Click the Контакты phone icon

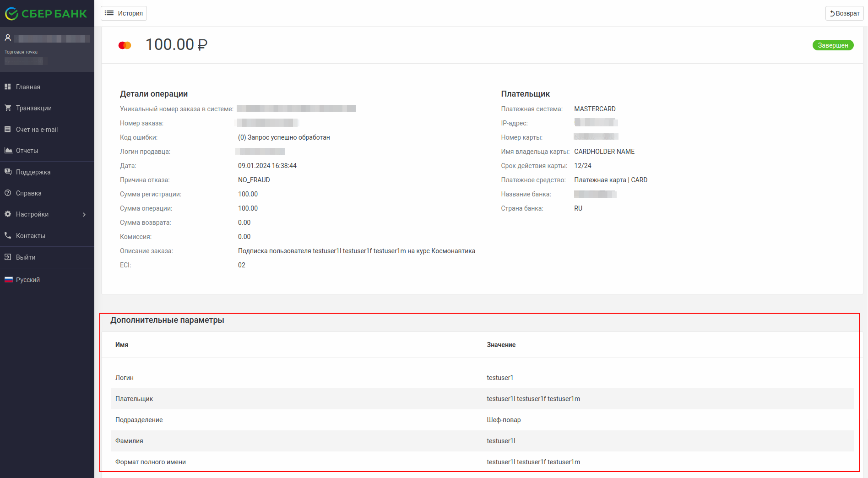point(8,235)
